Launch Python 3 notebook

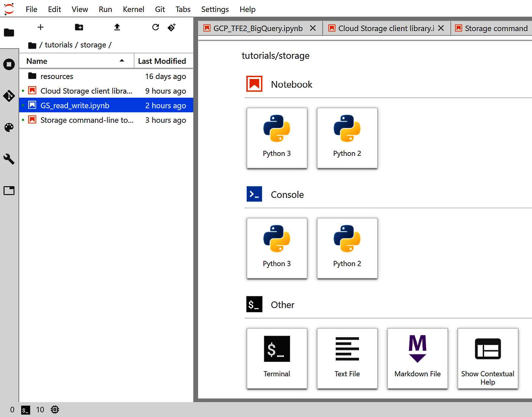pos(277,138)
